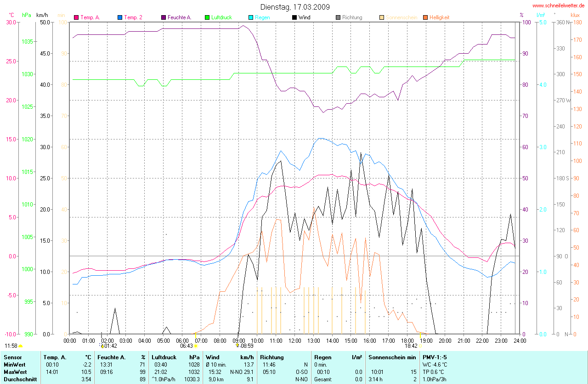The width and height of the screenshot is (588, 384).
Task: Click the Regen table column header
Action: click(323, 357)
